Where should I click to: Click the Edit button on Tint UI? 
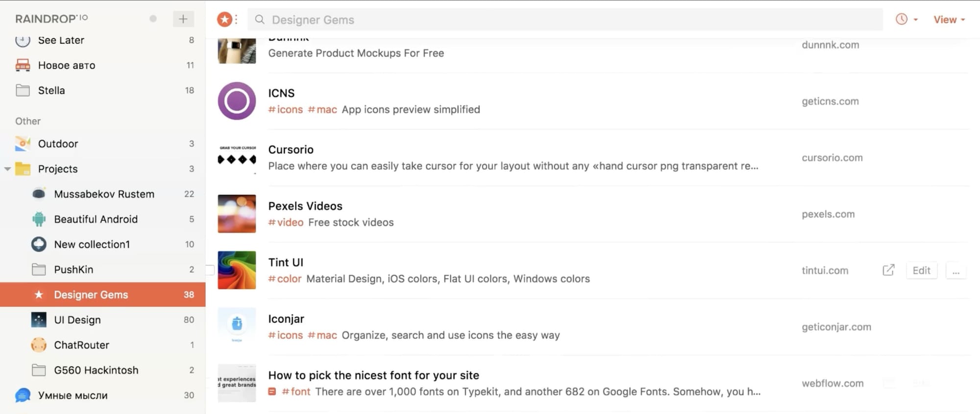tap(921, 270)
